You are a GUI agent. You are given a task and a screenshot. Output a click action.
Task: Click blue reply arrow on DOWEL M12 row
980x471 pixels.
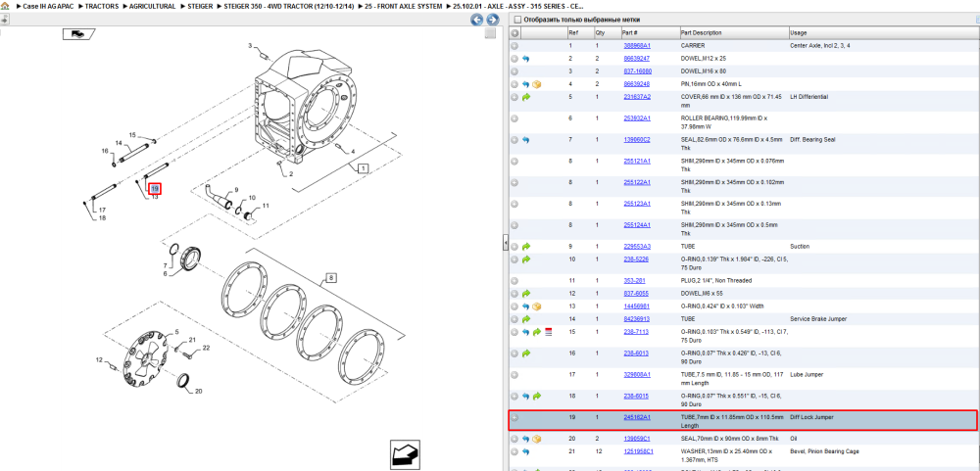pos(525,59)
